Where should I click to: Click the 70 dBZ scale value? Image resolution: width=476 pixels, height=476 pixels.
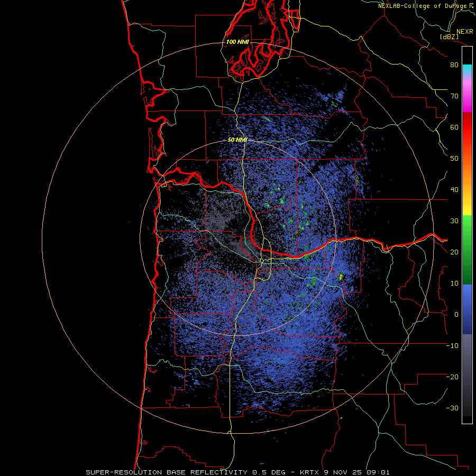click(x=454, y=96)
